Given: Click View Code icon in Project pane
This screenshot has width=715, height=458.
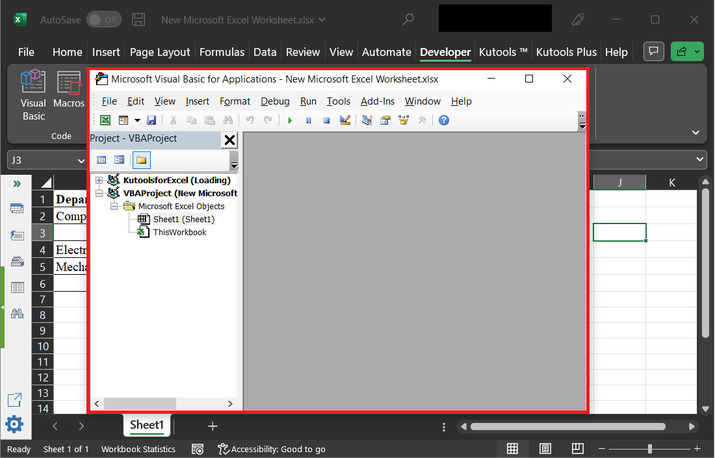Looking at the screenshot, I should 101,160.
